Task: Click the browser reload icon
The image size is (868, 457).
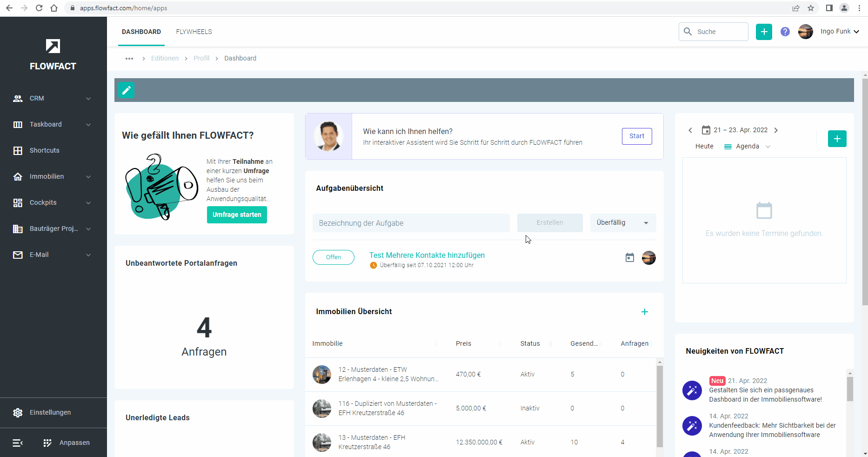Action: click(x=39, y=8)
